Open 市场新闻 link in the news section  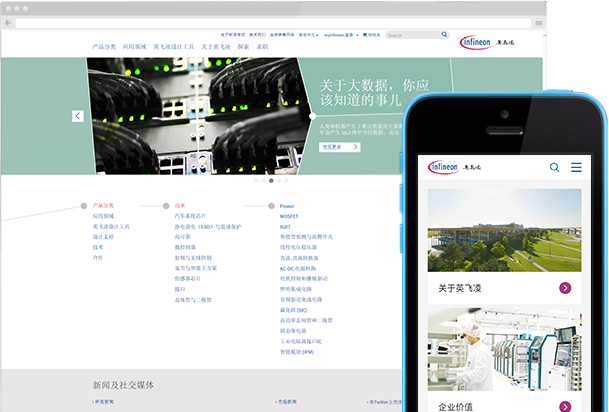click(286, 402)
